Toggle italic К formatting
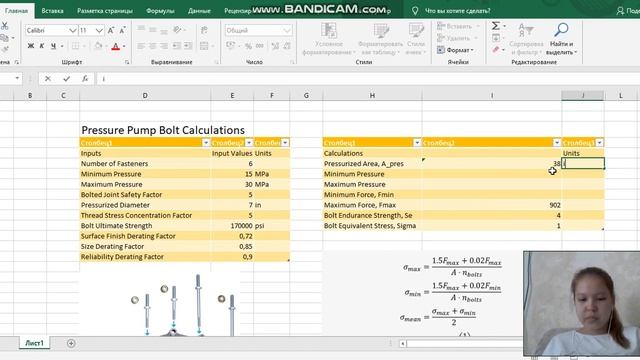The image size is (640, 360). [x=42, y=46]
